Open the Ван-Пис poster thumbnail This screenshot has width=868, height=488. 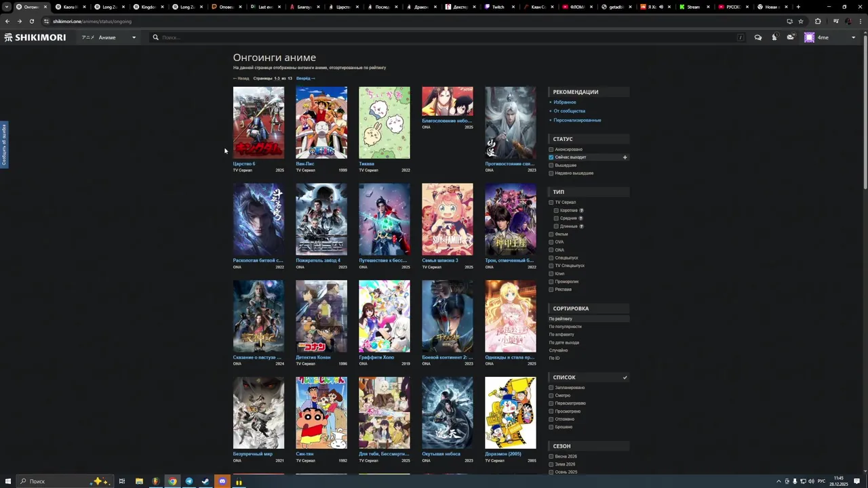coord(321,123)
